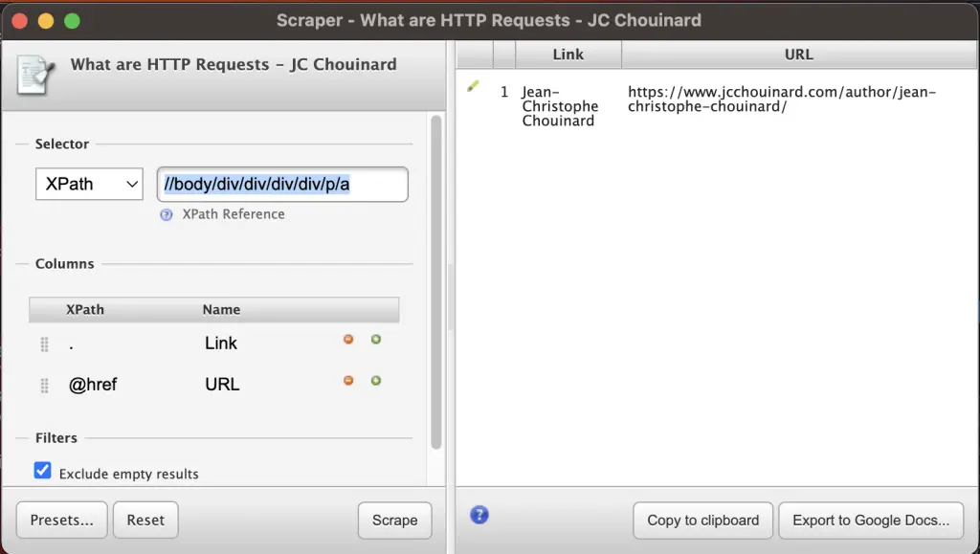
Task: Select the 'URL' name cell
Action: (222, 385)
